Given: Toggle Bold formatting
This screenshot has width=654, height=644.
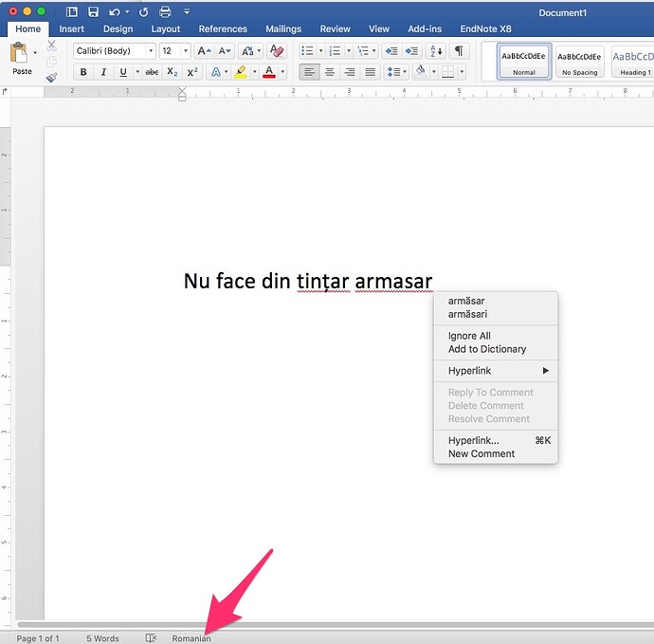Looking at the screenshot, I should click(x=83, y=72).
